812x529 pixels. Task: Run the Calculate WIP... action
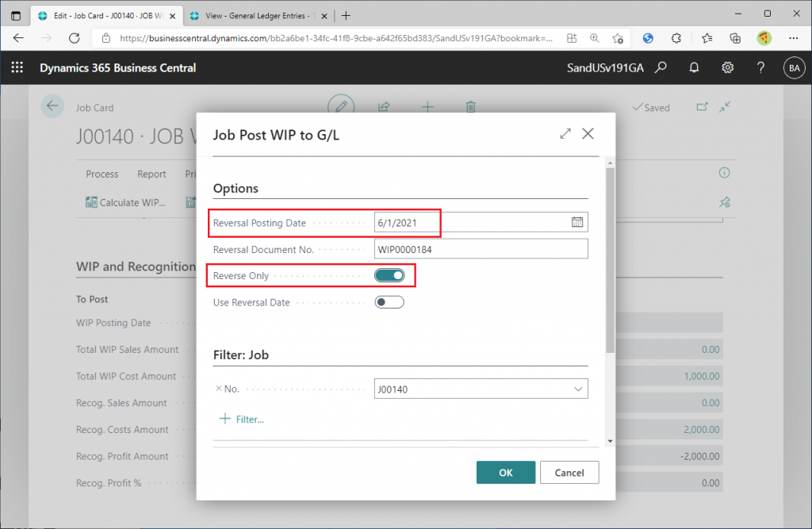point(125,202)
